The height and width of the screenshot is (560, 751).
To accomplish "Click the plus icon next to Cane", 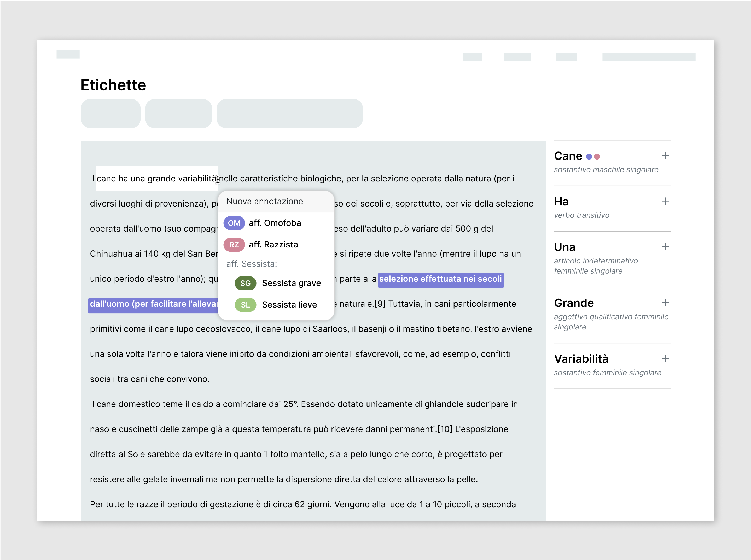I will tap(665, 156).
